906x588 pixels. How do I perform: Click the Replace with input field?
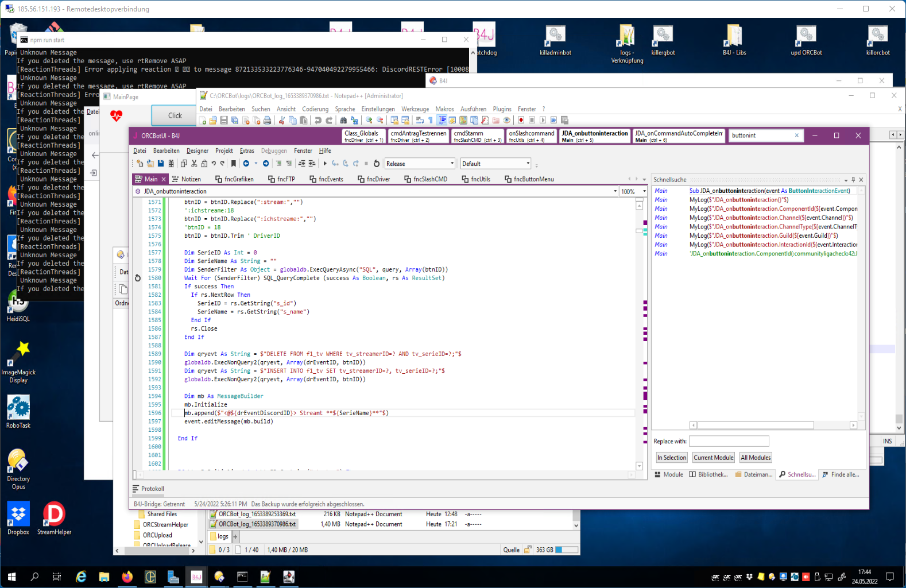[x=729, y=441]
